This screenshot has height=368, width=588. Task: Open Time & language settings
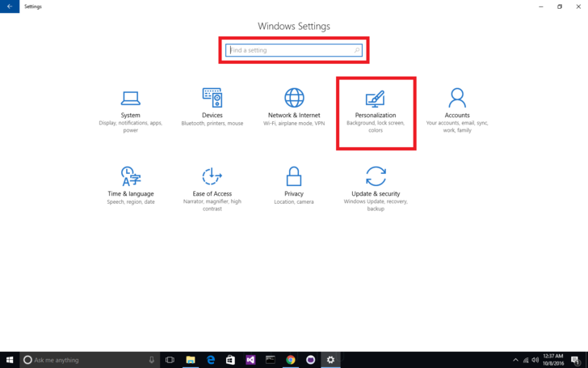131,186
